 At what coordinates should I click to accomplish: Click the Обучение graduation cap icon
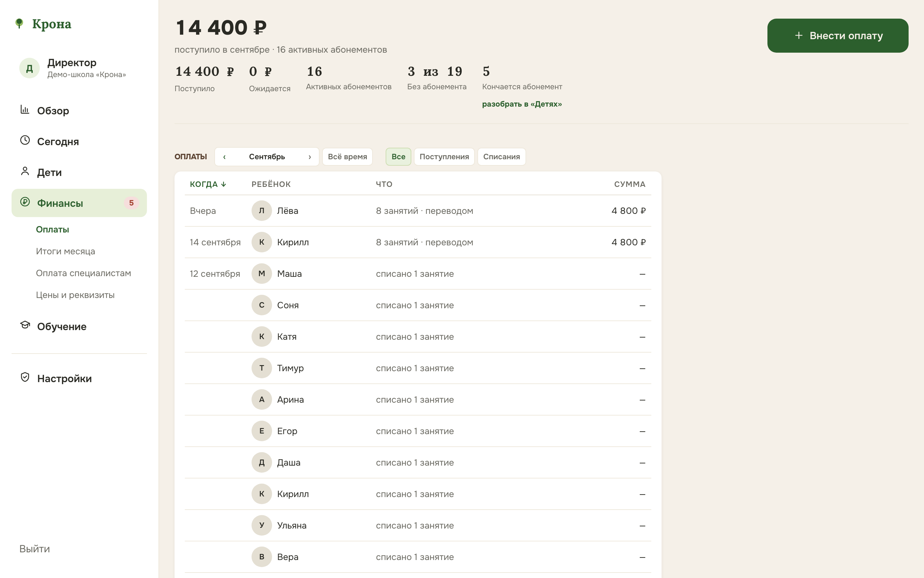pos(25,325)
